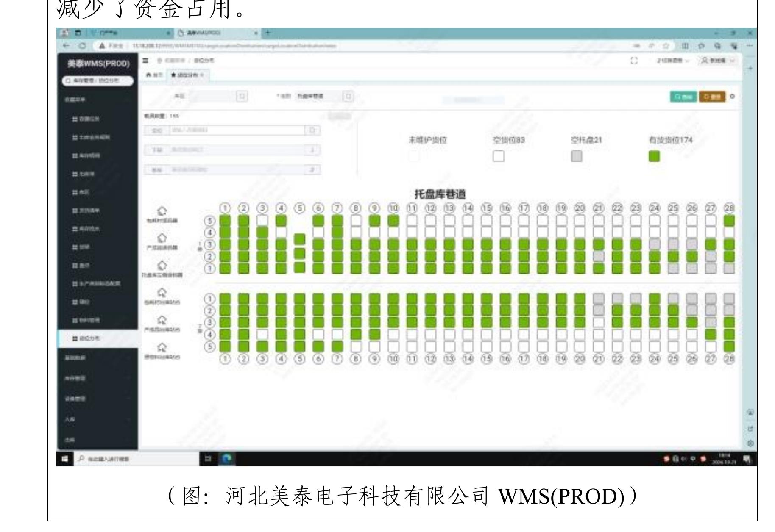Select aisle 24 label below lower rack
The width and height of the screenshot is (775, 532).
coord(655,359)
